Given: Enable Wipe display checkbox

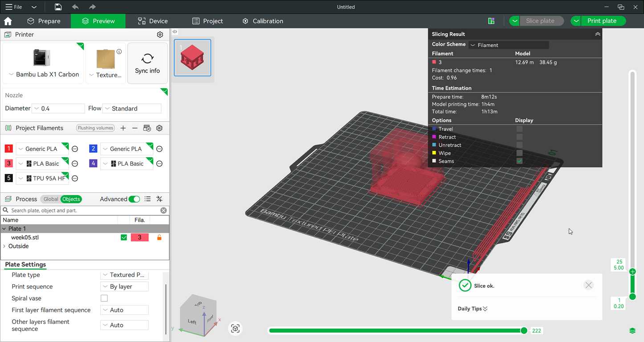Looking at the screenshot, I should (519, 153).
